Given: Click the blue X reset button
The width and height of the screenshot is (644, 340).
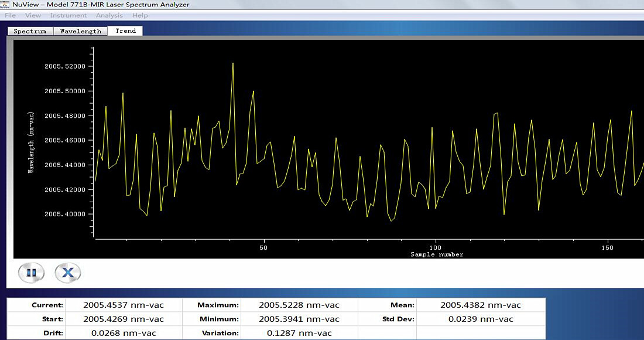Looking at the screenshot, I should coord(68,273).
